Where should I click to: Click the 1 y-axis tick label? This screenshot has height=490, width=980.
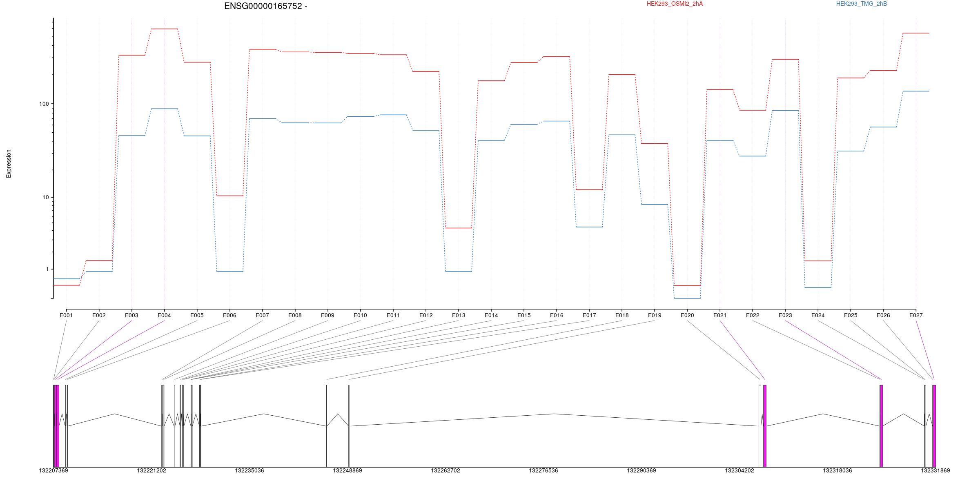47,269
